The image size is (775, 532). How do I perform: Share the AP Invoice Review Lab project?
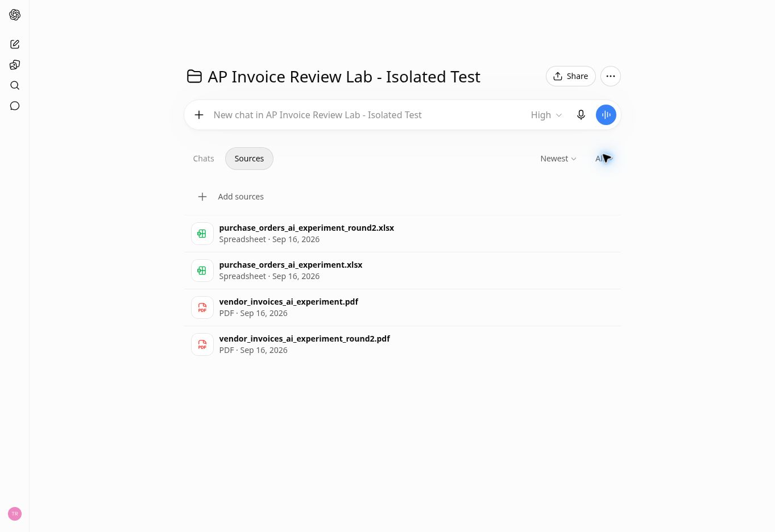click(571, 76)
